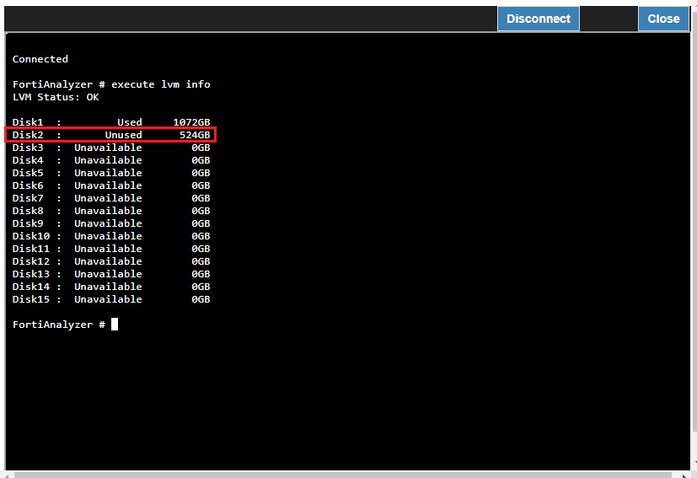
Task: Click the Disk14 Unavailable row
Action: 111,287
